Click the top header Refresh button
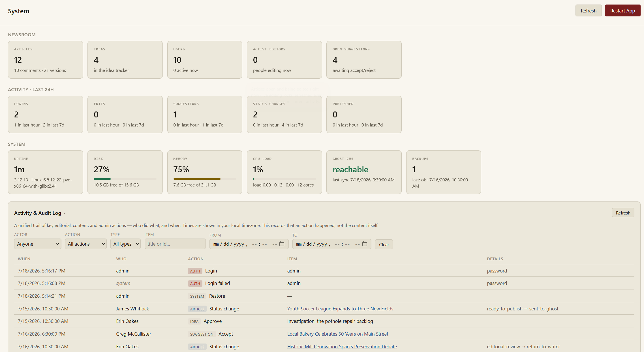Screen dimensions: 644x352 (589, 11)
